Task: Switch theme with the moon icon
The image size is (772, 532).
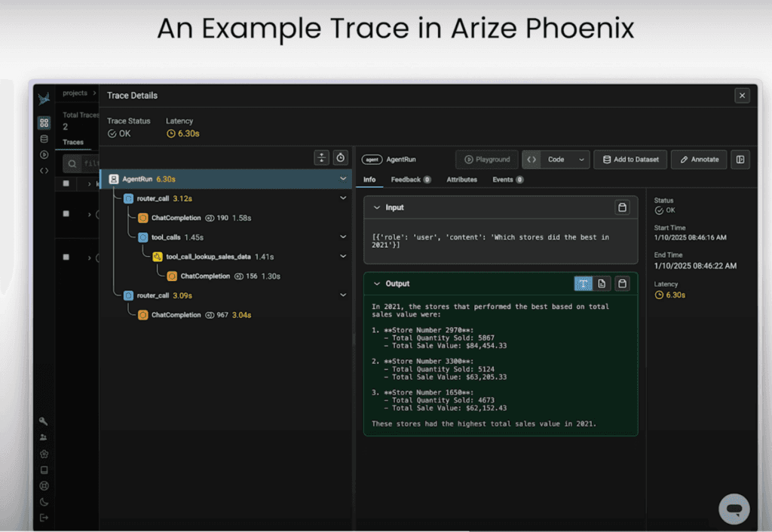Action: click(x=44, y=502)
